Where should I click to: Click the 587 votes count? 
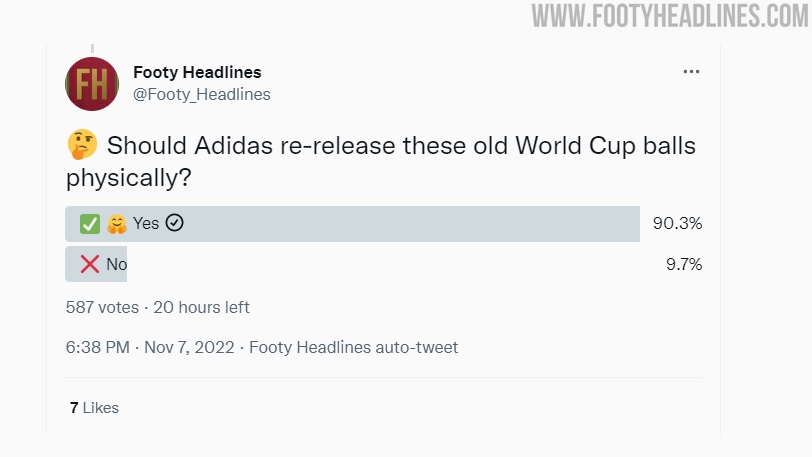tap(102, 307)
